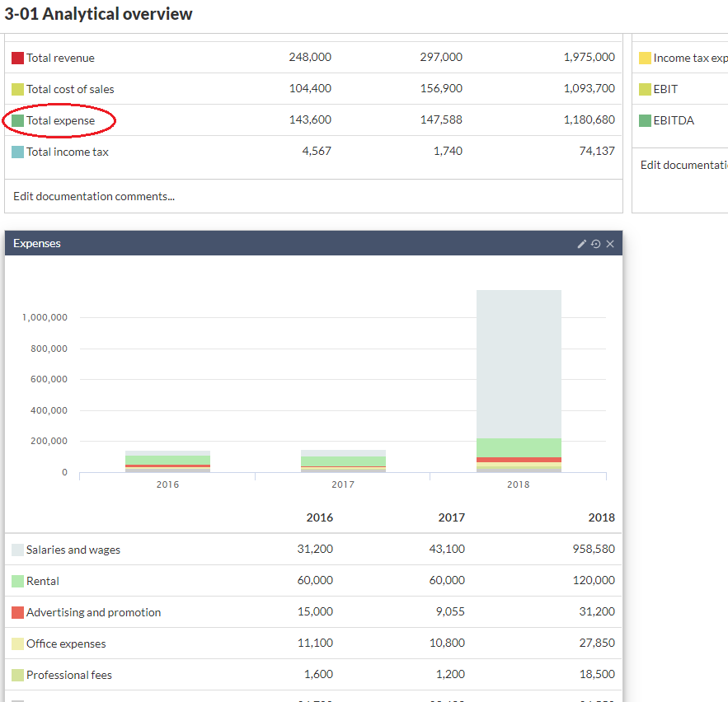Image resolution: width=728 pixels, height=702 pixels.
Task: Click the Professional fees color swatch
Action: click(x=17, y=675)
